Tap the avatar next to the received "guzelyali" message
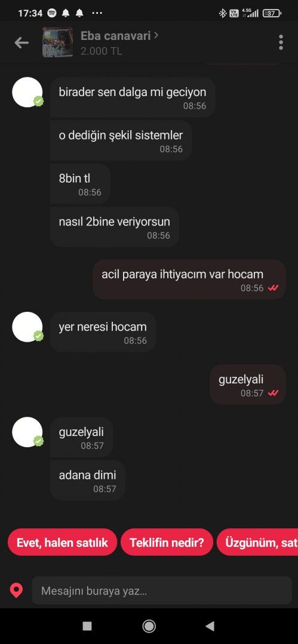This screenshot has width=298, height=644. 27,432
